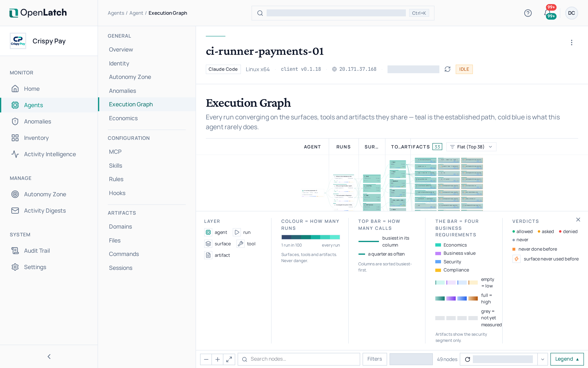
Task: Open the dropdown arrow beside the reload control
Action: (542, 359)
